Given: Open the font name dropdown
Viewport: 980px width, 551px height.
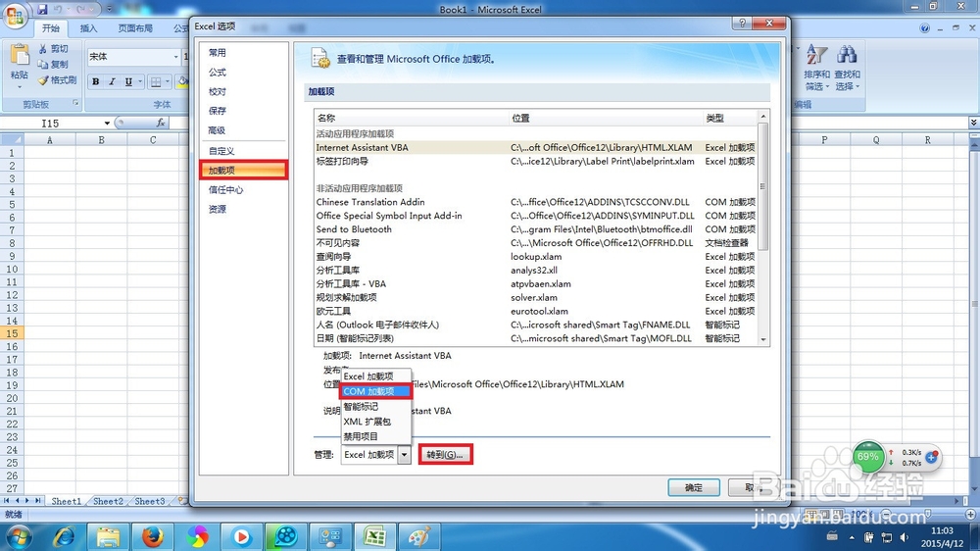Looking at the screenshot, I should pyautogui.click(x=175, y=57).
